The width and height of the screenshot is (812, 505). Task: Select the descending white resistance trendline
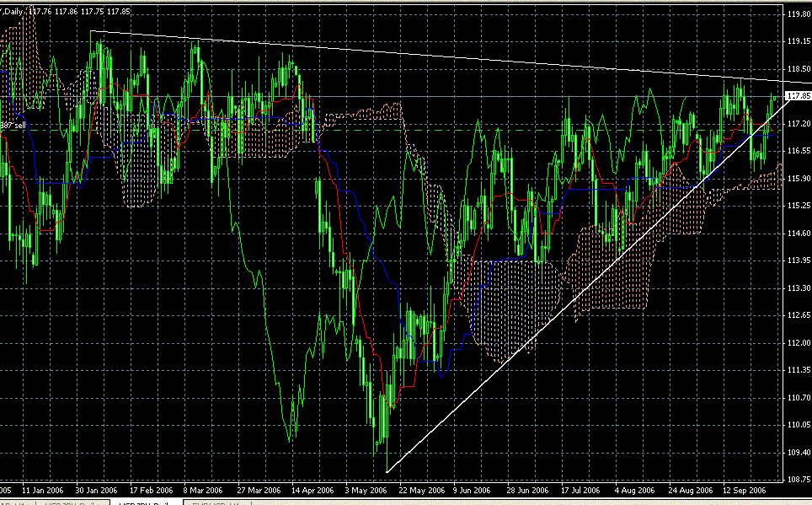451,56
